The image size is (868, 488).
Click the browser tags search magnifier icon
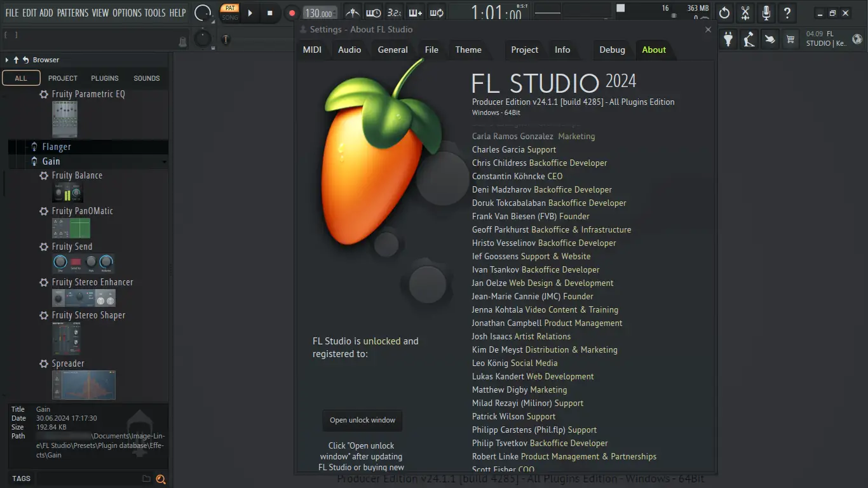pyautogui.click(x=161, y=479)
